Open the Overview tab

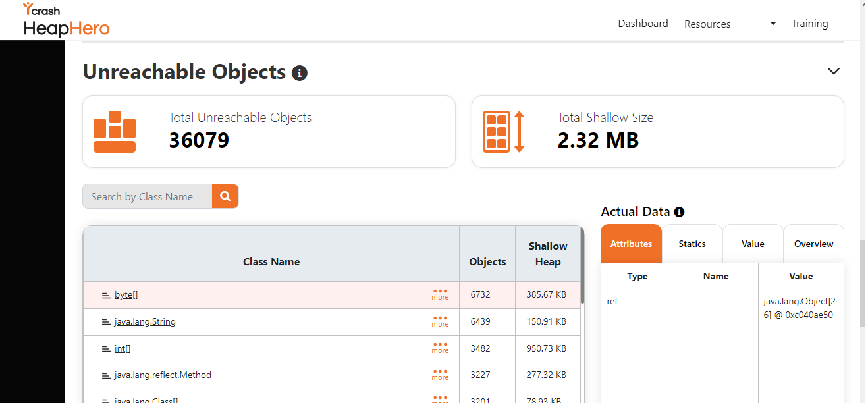click(813, 244)
